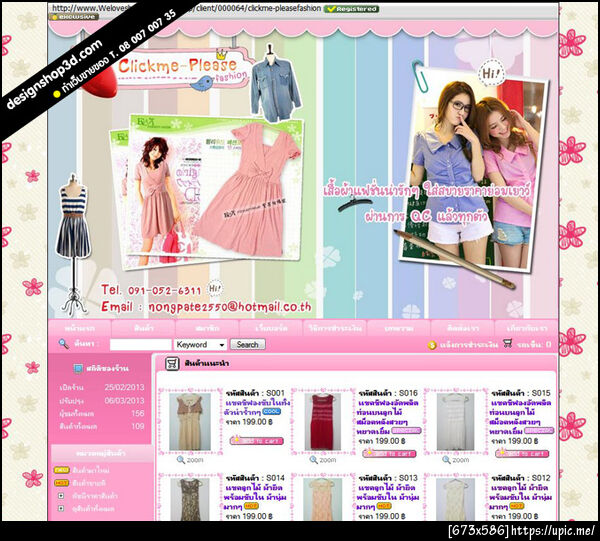Open the ติดต่อเรา contact tab
600x541 pixels.
pos(463,328)
